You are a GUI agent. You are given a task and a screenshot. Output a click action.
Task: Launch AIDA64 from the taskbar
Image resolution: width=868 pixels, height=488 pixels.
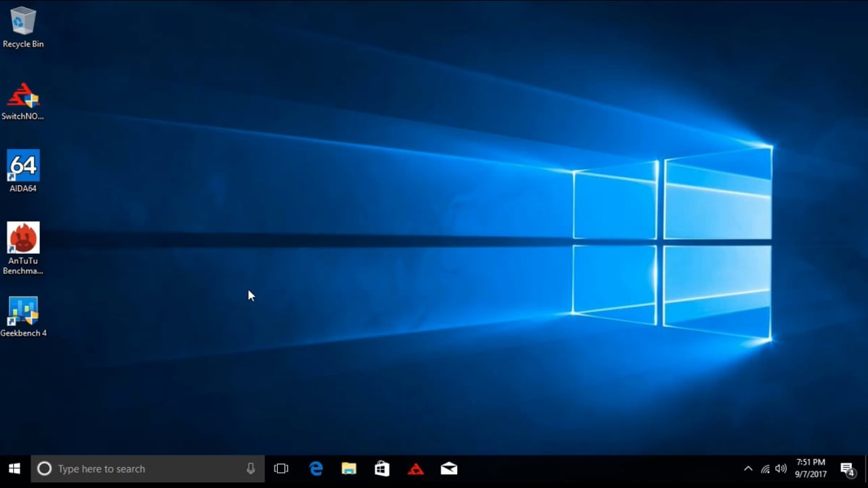(415, 468)
